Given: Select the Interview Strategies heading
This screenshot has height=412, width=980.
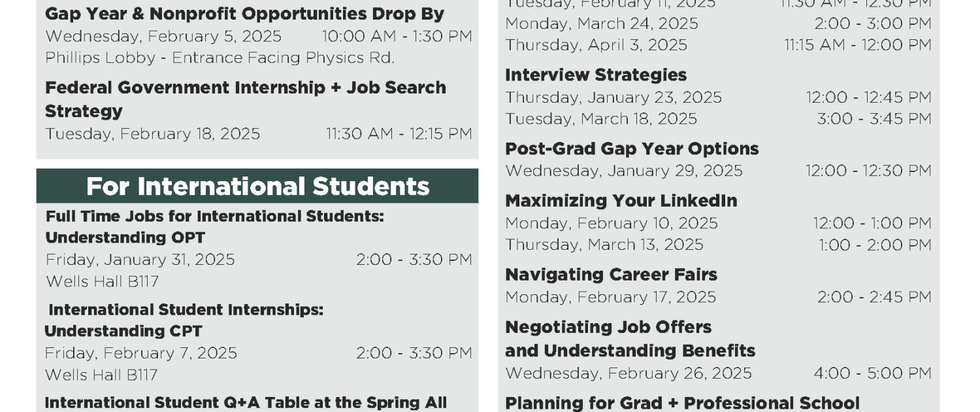Looking at the screenshot, I should [596, 75].
